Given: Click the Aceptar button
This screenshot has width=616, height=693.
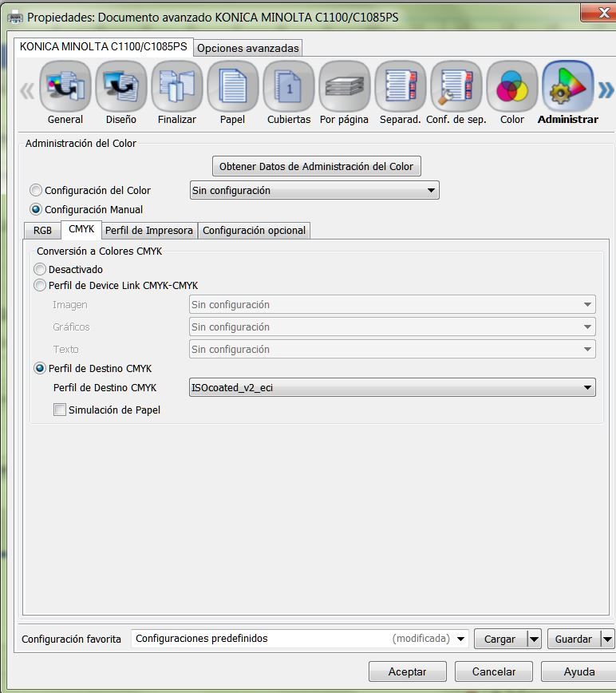Looking at the screenshot, I should pyautogui.click(x=408, y=671).
